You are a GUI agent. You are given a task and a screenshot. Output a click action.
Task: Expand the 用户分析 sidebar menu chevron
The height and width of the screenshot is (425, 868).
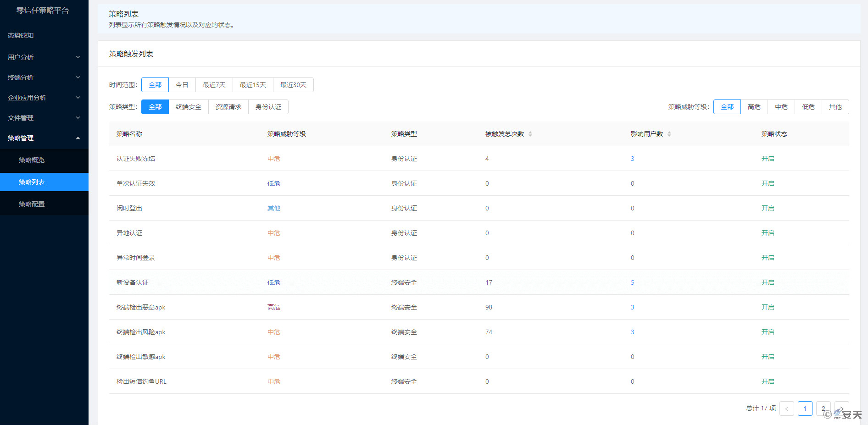78,57
